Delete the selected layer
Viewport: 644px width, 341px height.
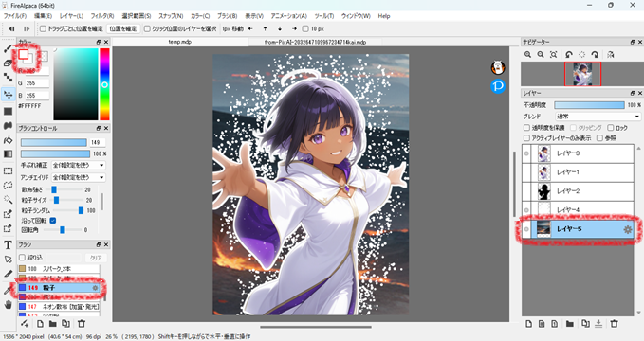coord(614,324)
